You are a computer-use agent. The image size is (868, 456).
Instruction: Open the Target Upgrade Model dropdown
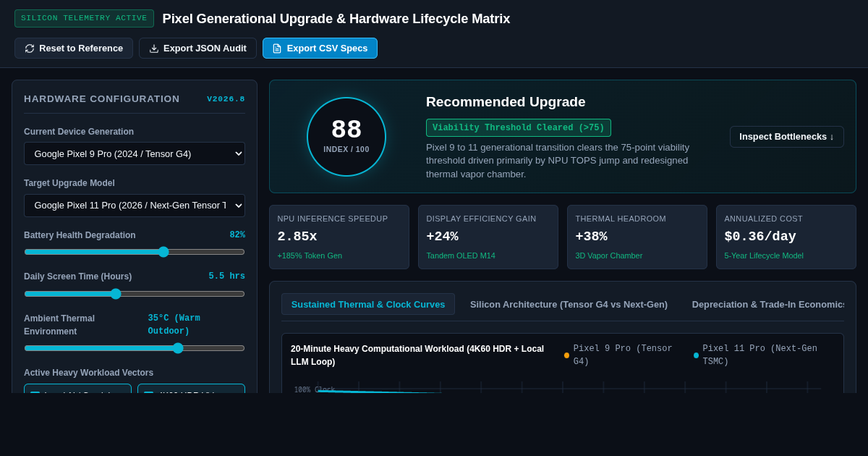tap(135, 206)
